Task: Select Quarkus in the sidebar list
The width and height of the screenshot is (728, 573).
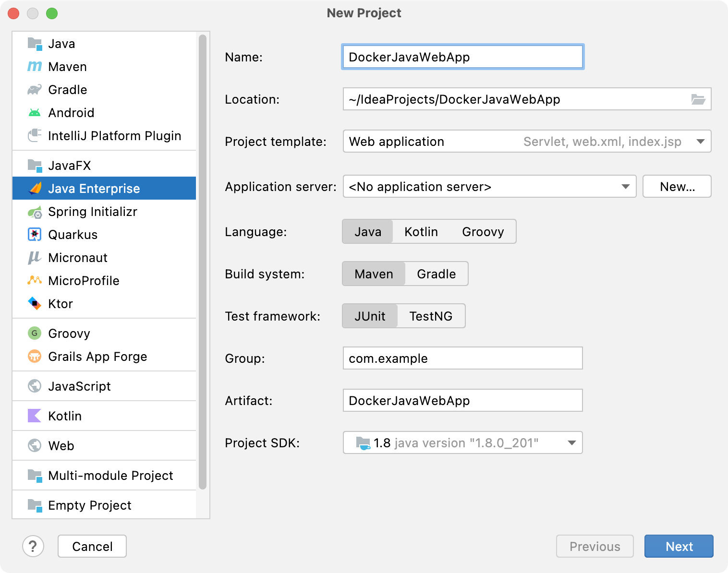Action: point(104,235)
